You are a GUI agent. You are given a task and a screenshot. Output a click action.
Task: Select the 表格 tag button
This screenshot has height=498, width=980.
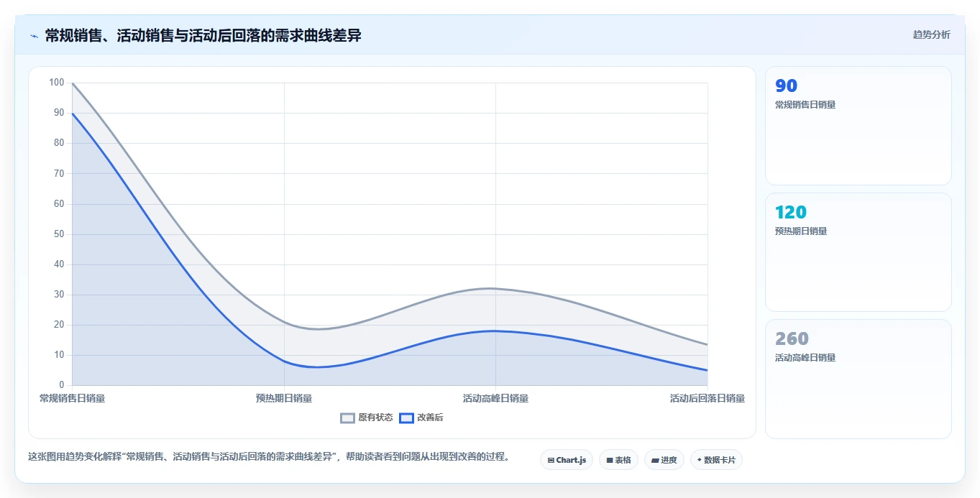tap(618, 460)
